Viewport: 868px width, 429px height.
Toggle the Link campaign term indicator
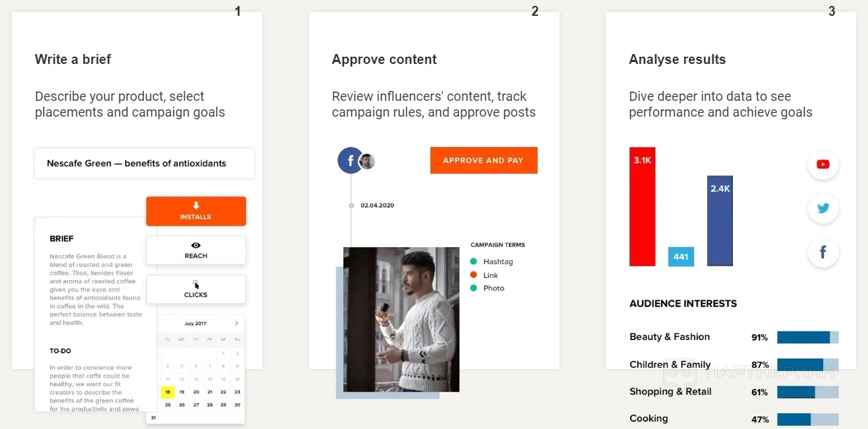[473, 275]
